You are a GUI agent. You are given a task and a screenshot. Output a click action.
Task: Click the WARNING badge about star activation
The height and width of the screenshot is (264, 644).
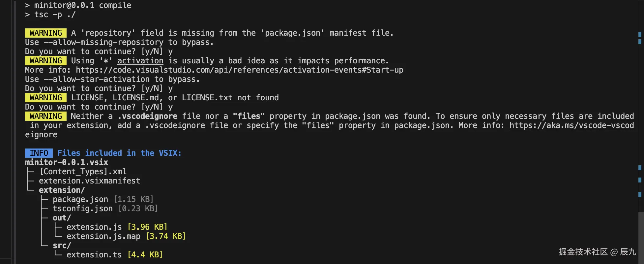tap(45, 61)
